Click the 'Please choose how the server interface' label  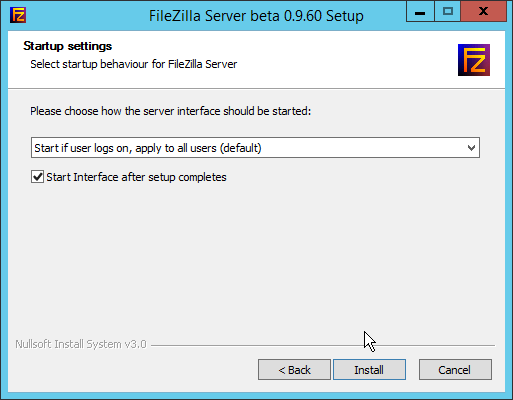coord(170,111)
